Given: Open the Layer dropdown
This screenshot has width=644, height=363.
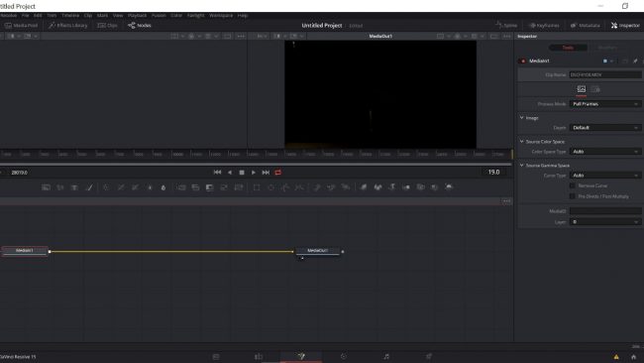Looking at the screenshot, I should [605, 222].
